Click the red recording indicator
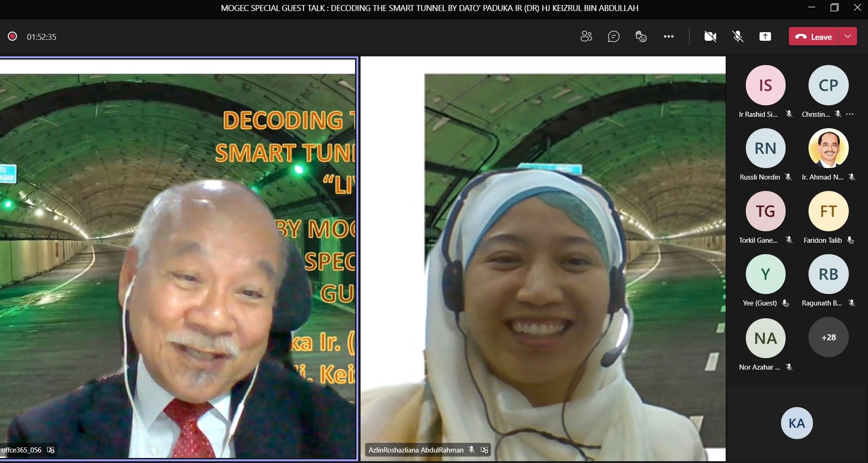The width and height of the screenshot is (868, 463). pyautogui.click(x=12, y=37)
